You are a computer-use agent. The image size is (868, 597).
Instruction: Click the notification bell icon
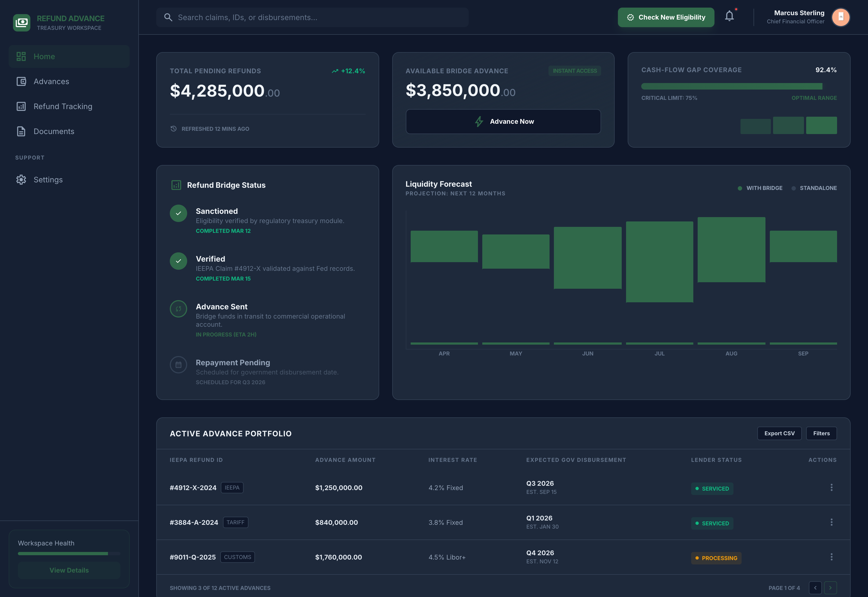click(x=729, y=16)
